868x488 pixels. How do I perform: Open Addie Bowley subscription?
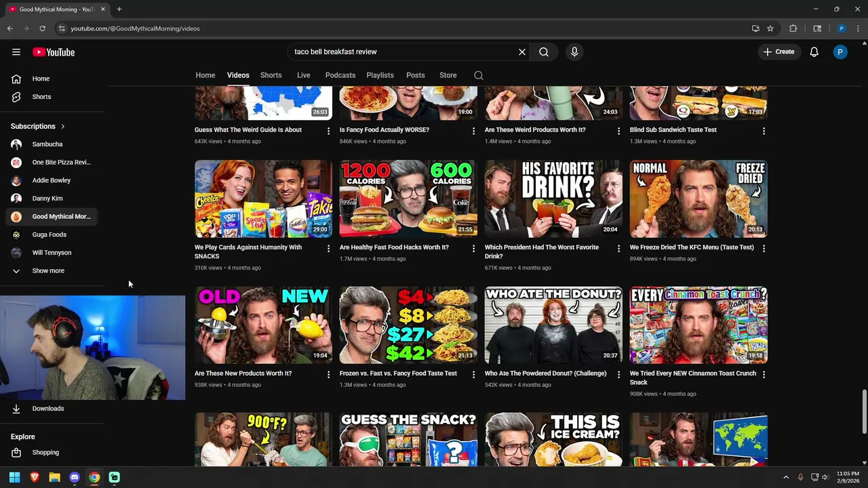point(52,180)
